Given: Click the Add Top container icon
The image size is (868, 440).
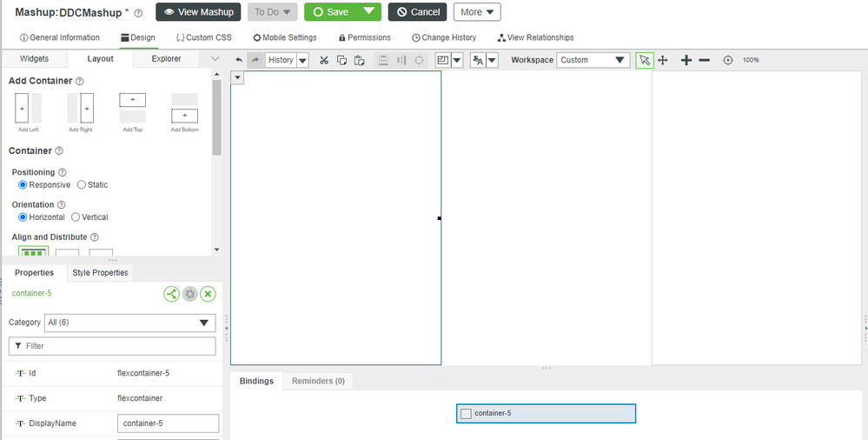Looking at the screenshot, I should (132, 109).
